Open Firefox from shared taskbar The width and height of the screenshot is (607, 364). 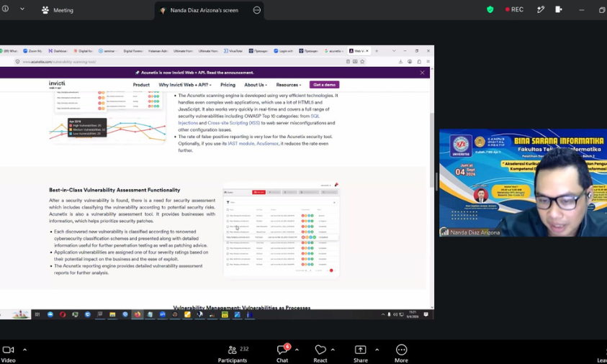pyautogui.click(x=138, y=314)
